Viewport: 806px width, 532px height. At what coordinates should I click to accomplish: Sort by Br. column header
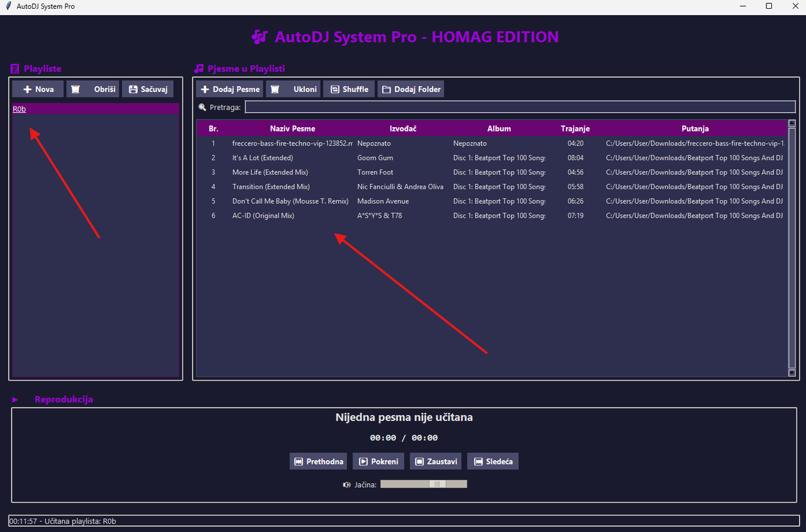[213, 128]
